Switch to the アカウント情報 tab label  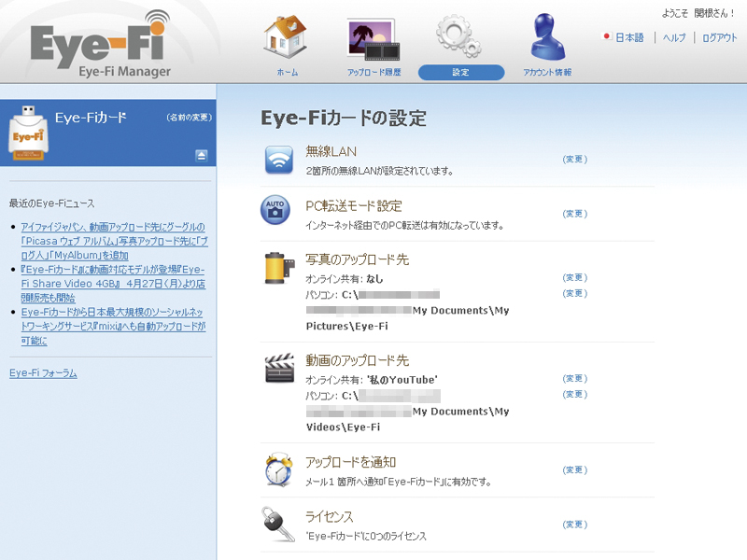point(547,73)
